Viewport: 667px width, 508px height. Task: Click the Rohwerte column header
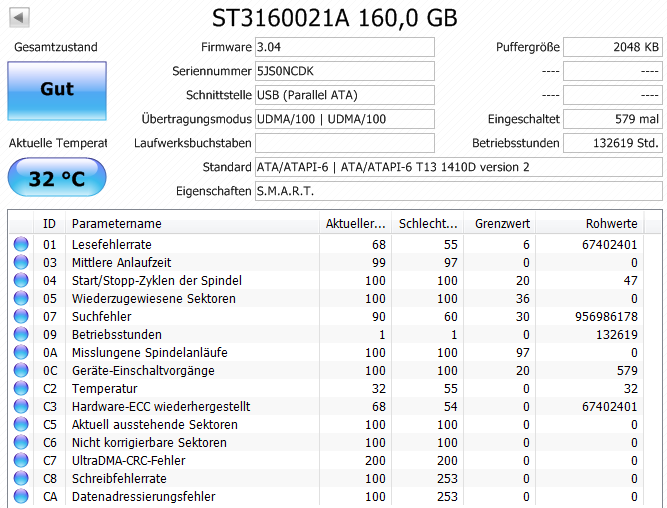click(590, 223)
